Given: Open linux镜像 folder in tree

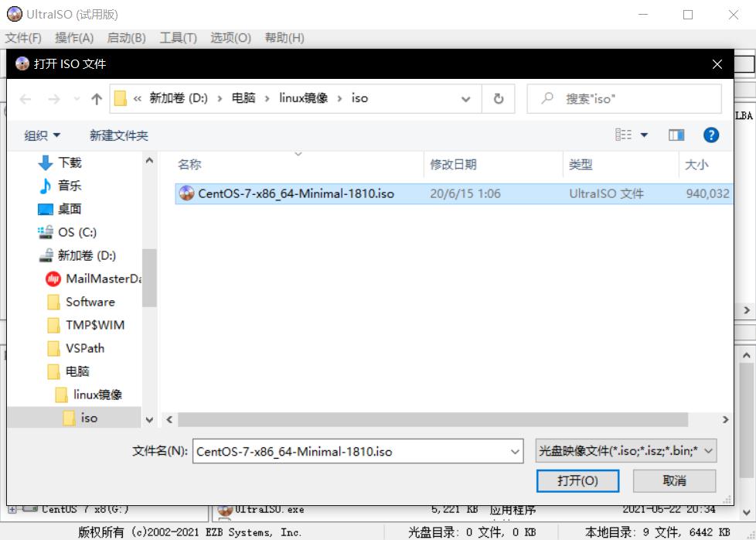Looking at the screenshot, I should [97, 395].
